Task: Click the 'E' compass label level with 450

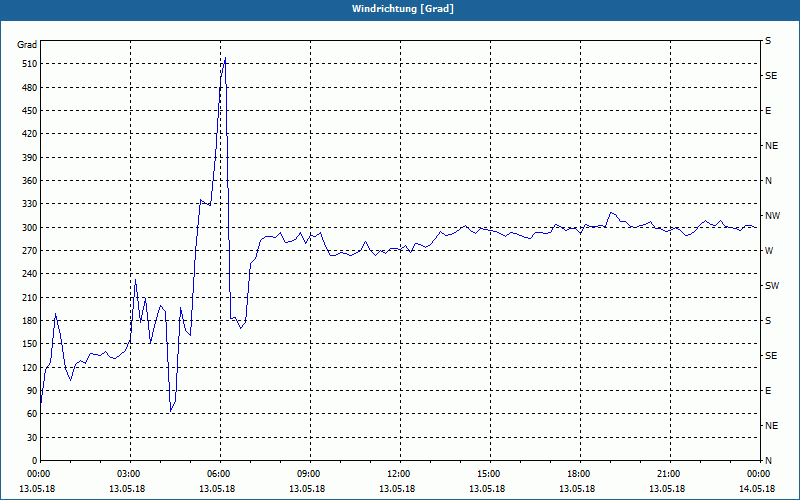Action: [768, 111]
